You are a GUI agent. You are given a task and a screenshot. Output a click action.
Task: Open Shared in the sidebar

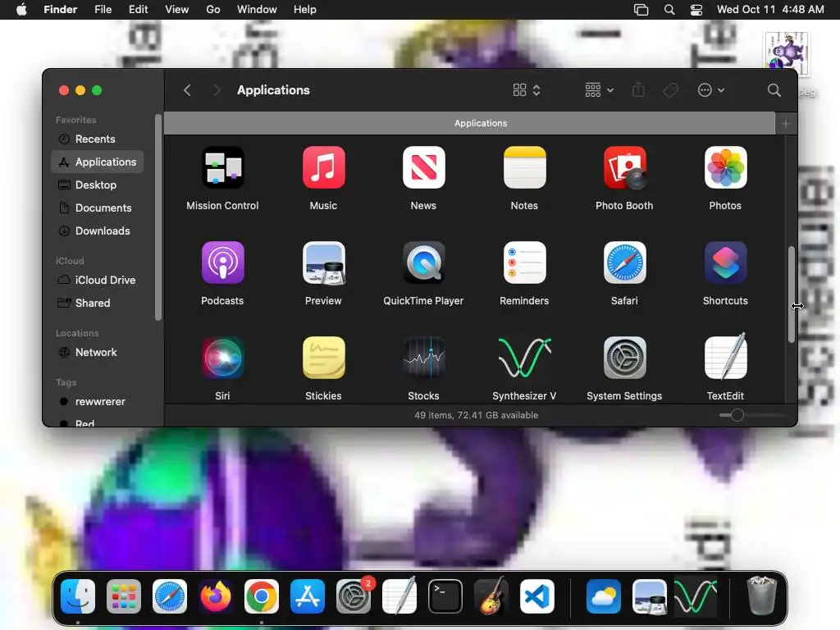coord(97,304)
